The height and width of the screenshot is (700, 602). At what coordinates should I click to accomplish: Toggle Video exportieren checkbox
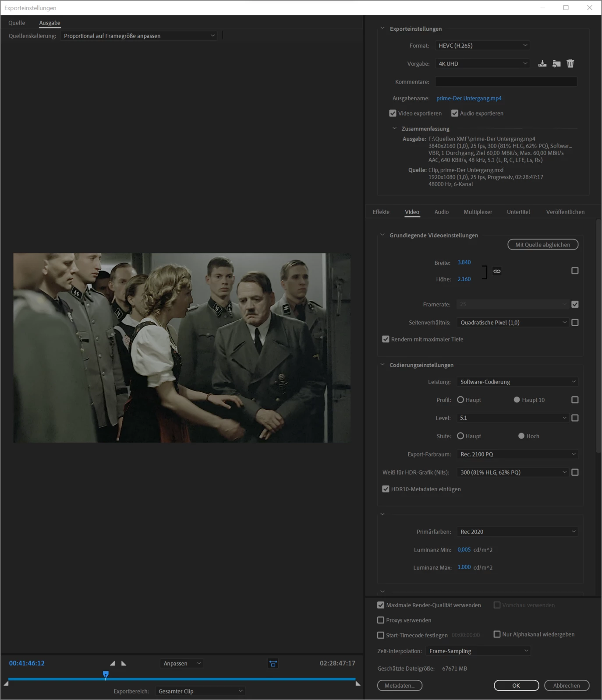(393, 113)
